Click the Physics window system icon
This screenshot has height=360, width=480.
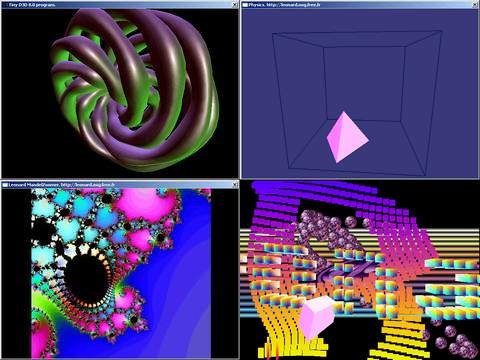tap(245, 5)
